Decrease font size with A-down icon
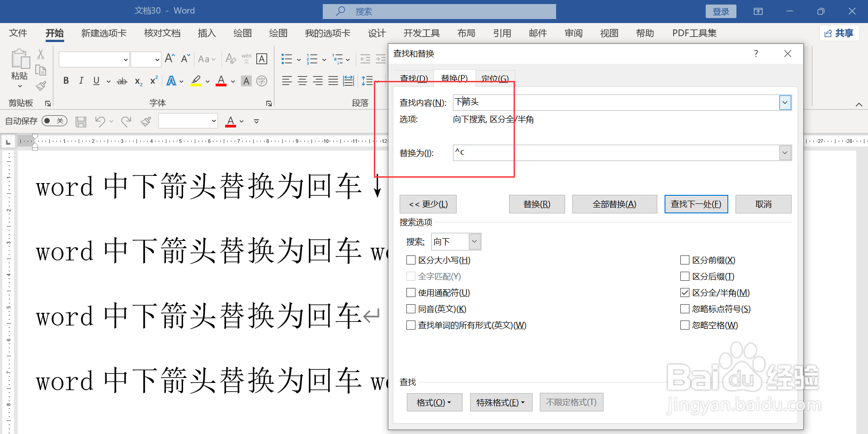The height and width of the screenshot is (434, 868). click(x=185, y=58)
